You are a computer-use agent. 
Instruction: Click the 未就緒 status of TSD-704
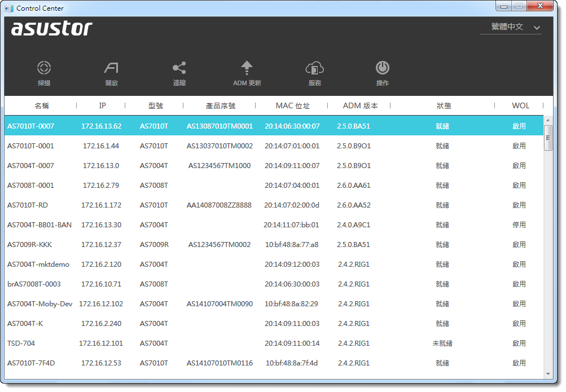[x=442, y=343]
